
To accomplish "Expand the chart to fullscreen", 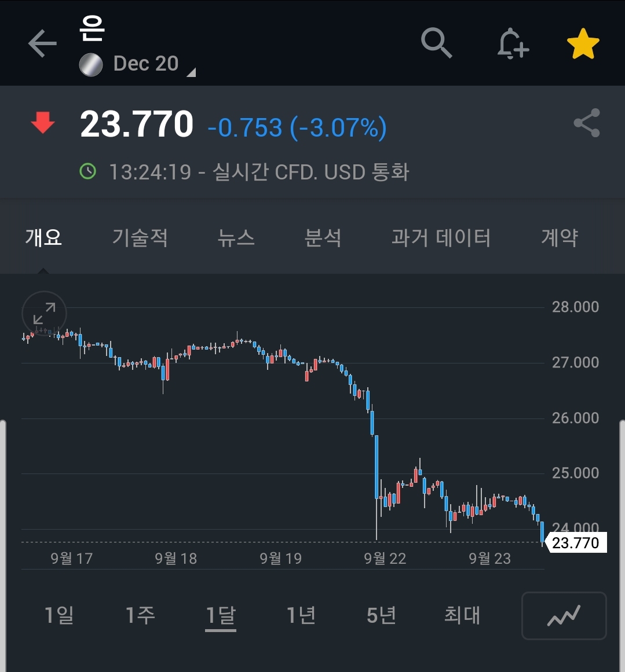I will click(44, 313).
